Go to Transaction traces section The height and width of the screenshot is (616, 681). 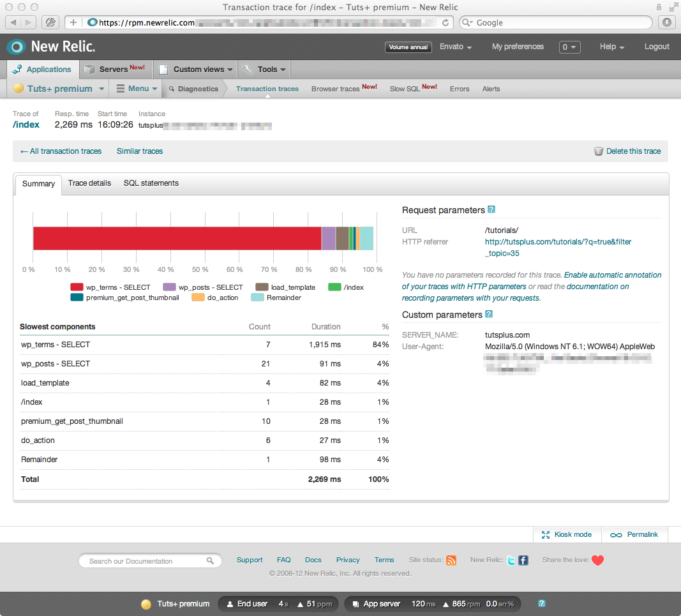(267, 89)
